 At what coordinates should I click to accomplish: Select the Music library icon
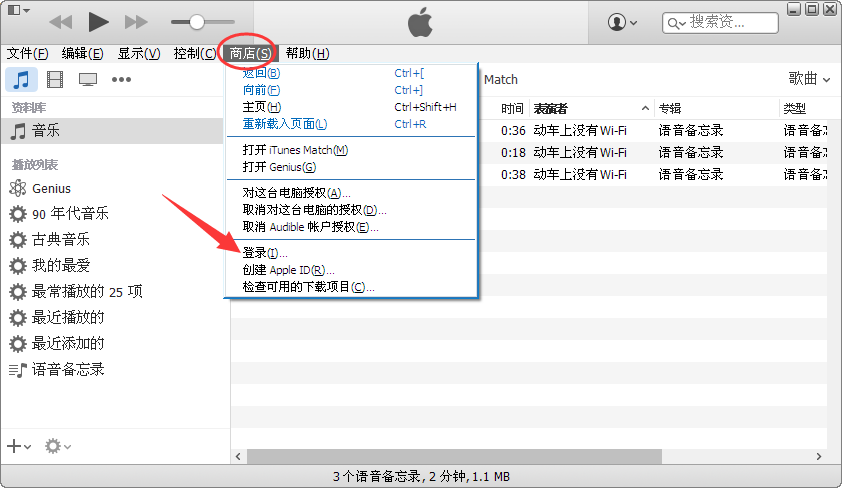pos(21,79)
